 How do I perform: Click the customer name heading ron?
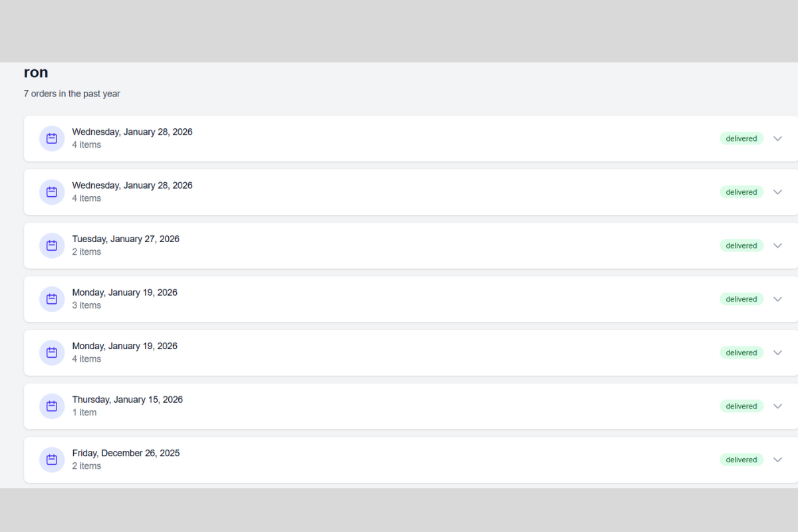pos(36,72)
